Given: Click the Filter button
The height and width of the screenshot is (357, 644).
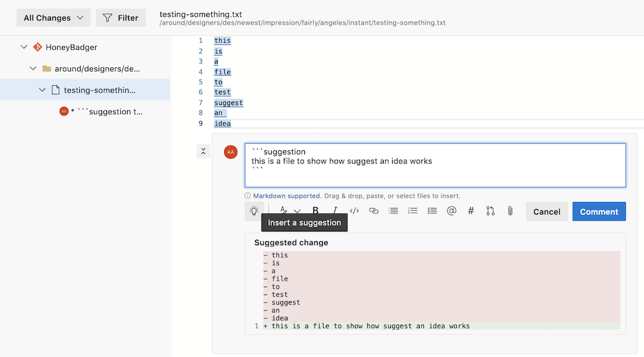Looking at the screenshot, I should tap(121, 18).
